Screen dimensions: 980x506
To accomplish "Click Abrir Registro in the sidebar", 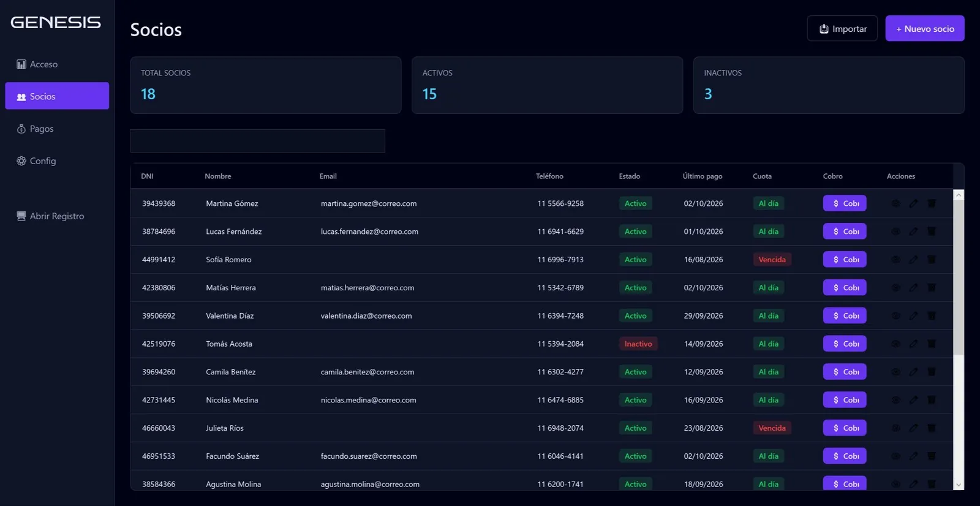I will [x=57, y=216].
